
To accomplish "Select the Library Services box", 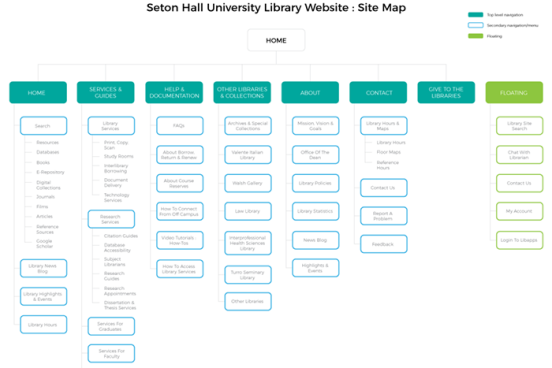I will pos(111,126).
